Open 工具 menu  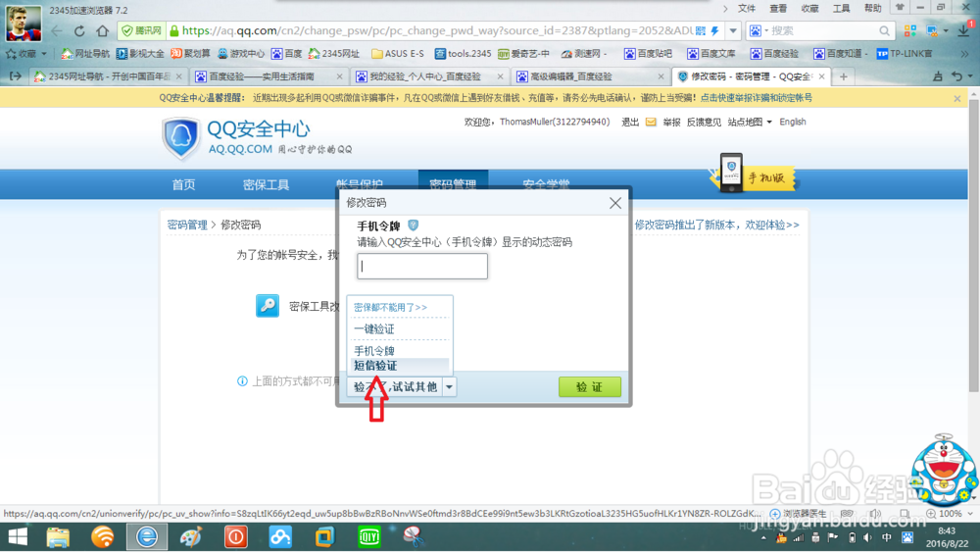[841, 8]
